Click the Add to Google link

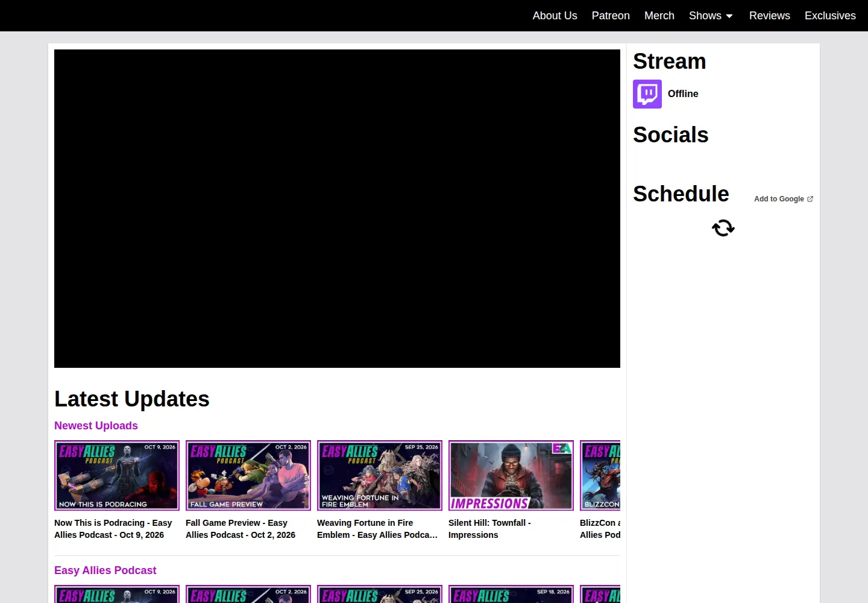tap(784, 199)
